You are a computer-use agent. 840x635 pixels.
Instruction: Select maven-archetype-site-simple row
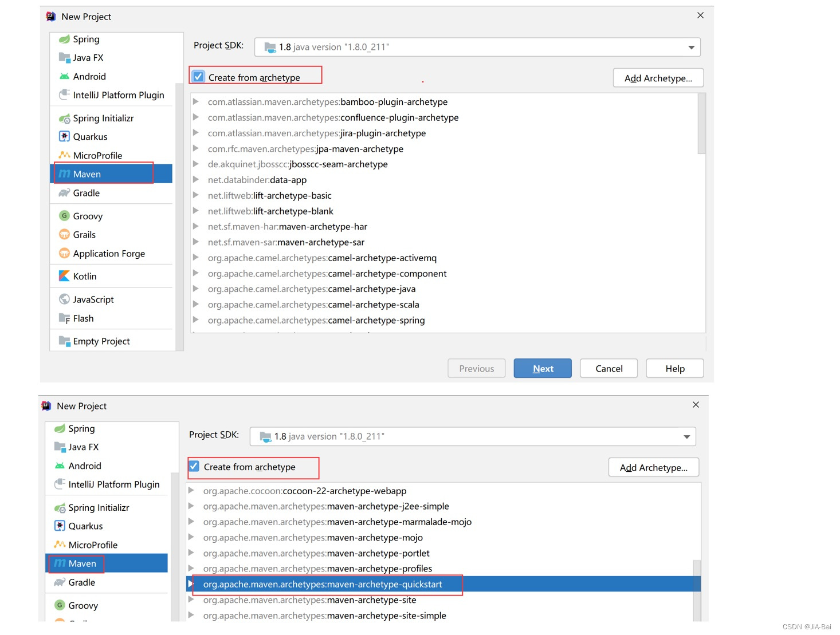440,616
